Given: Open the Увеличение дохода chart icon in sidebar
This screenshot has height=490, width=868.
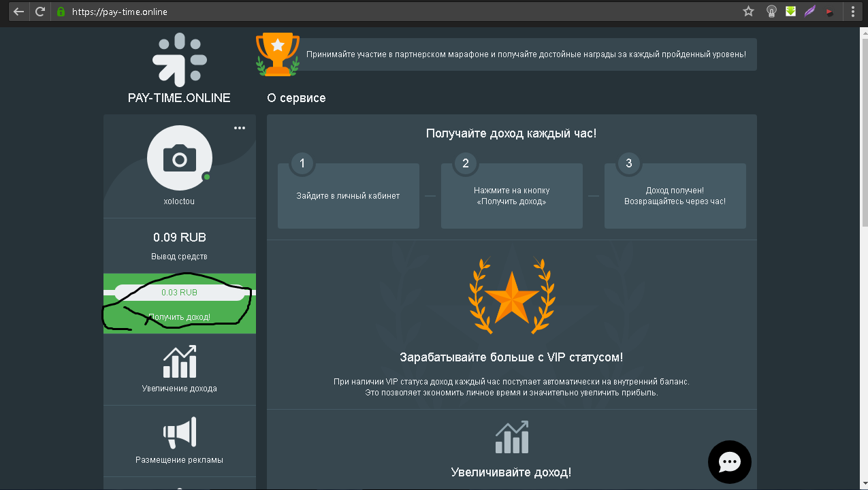Looking at the screenshot, I should pos(180,362).
